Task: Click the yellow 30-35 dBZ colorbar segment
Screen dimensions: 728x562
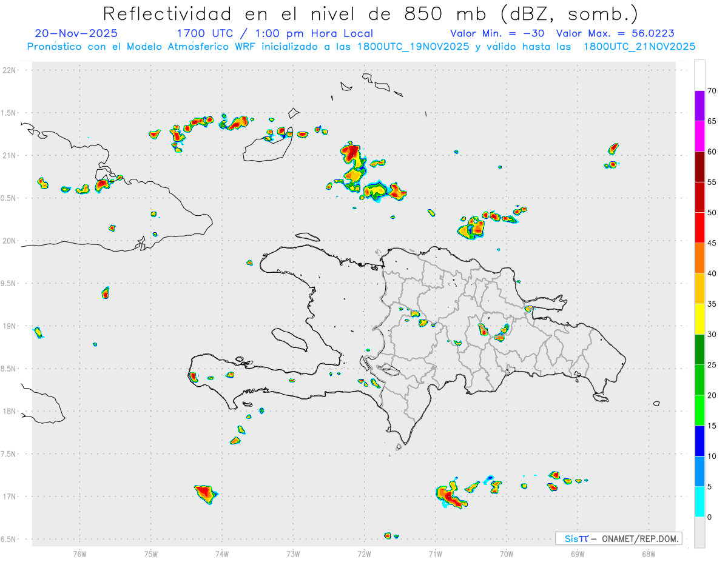Action: pos(699,319)
